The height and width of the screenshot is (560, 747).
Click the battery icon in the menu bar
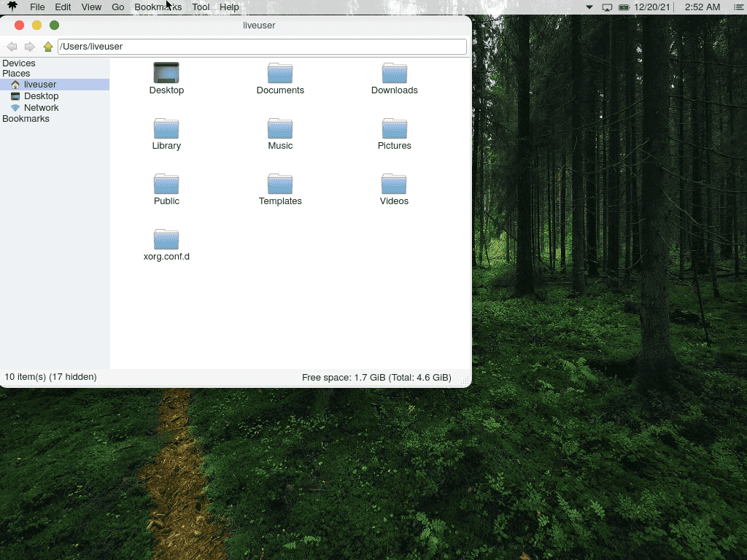[624, 7]
